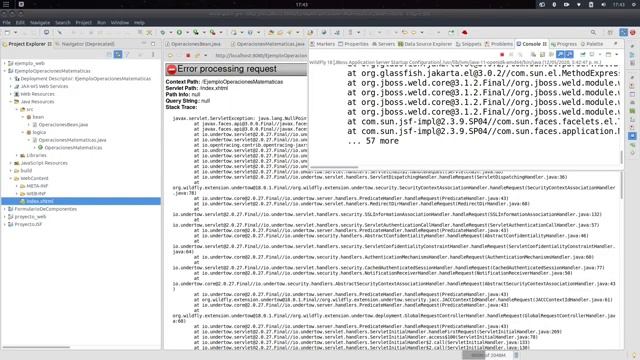Click the browser back arrow icon
This screenshot has height=360, width=640.
point(171,56)
